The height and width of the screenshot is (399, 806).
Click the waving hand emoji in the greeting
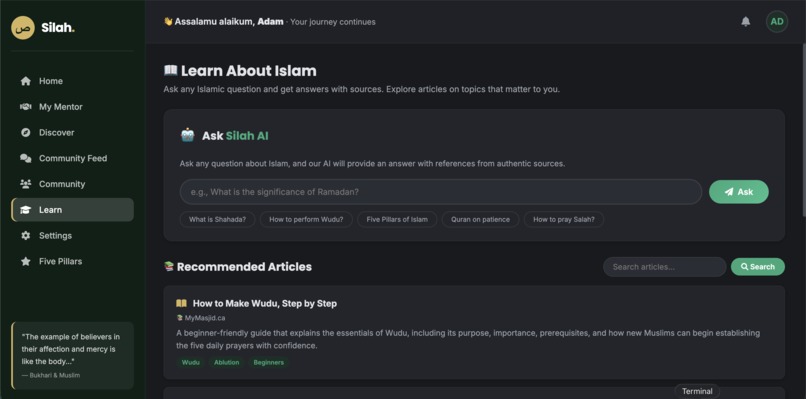[x=168, y=22]
